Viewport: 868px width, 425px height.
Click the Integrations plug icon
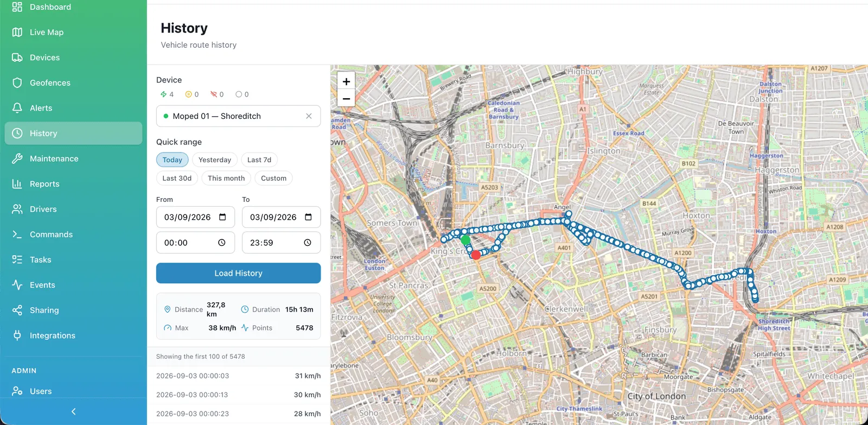pos(17,335)
